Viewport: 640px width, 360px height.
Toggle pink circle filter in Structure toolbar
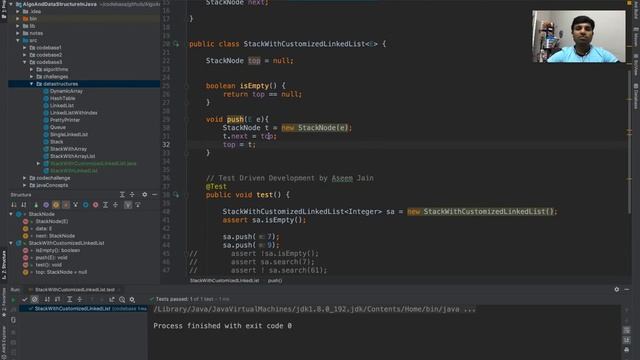coord(95,205)
